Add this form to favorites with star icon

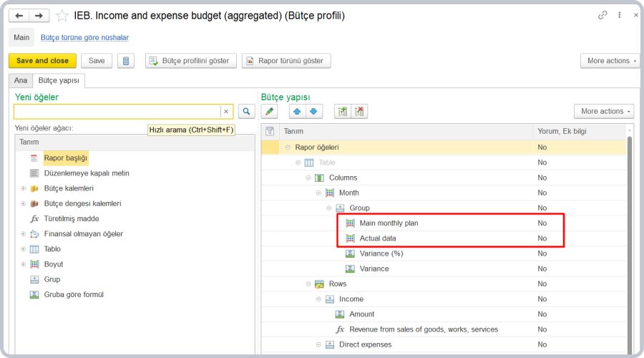62,16
